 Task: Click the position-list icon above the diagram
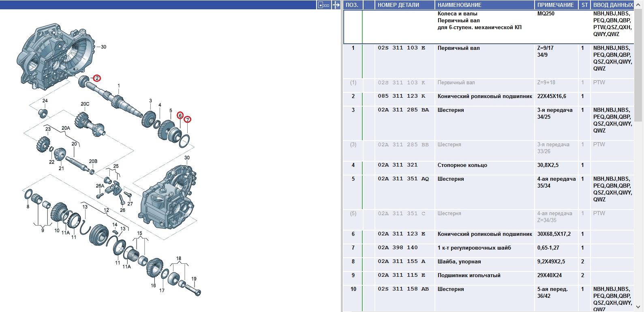(323, 5)
